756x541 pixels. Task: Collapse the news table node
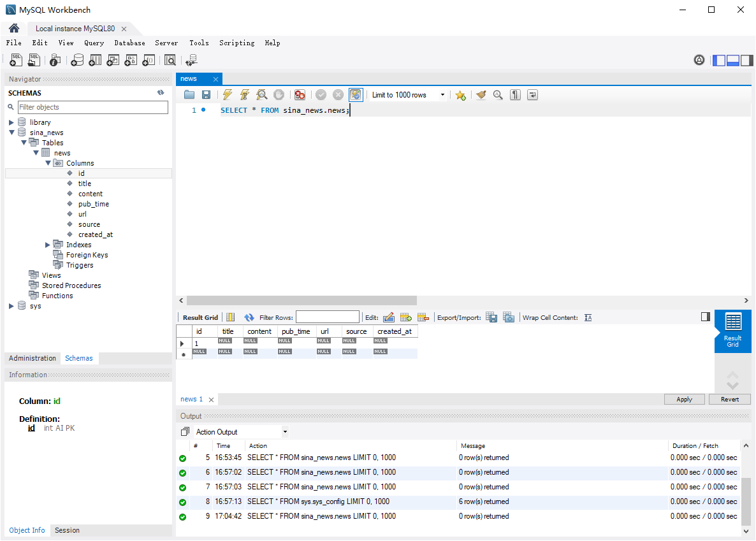click(36, 152)
